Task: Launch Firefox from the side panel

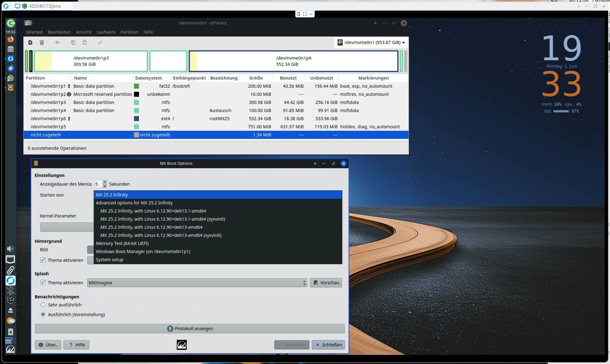Action: (11, 39)
